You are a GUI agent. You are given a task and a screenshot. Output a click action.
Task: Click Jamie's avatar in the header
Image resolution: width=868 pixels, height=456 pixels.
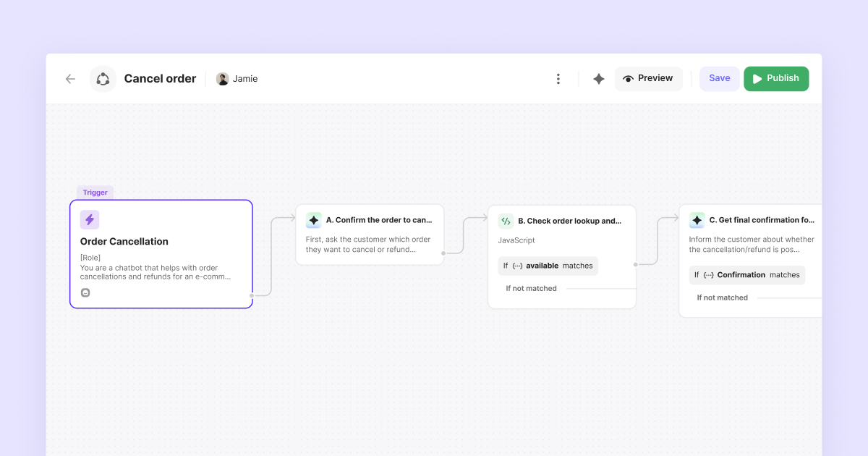(x=223, y=79)
